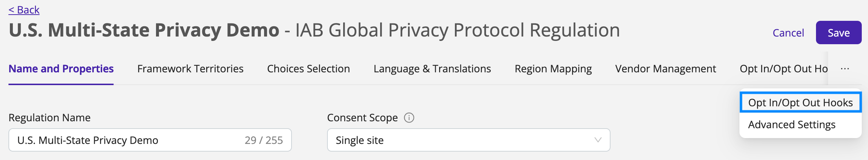Open the Framework Territories tab
868x160 pixels.
tap(190, 69)
